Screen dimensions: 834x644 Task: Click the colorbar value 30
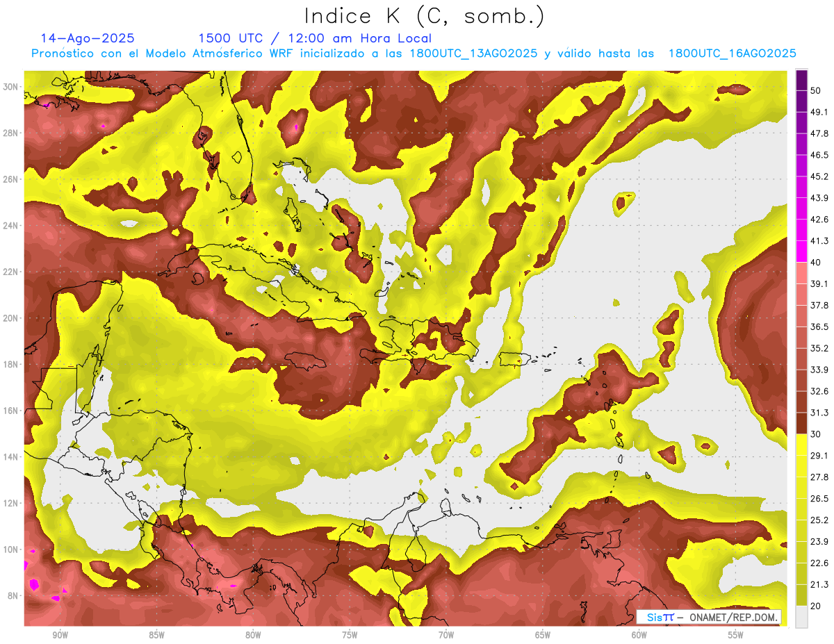click(815, 434)
